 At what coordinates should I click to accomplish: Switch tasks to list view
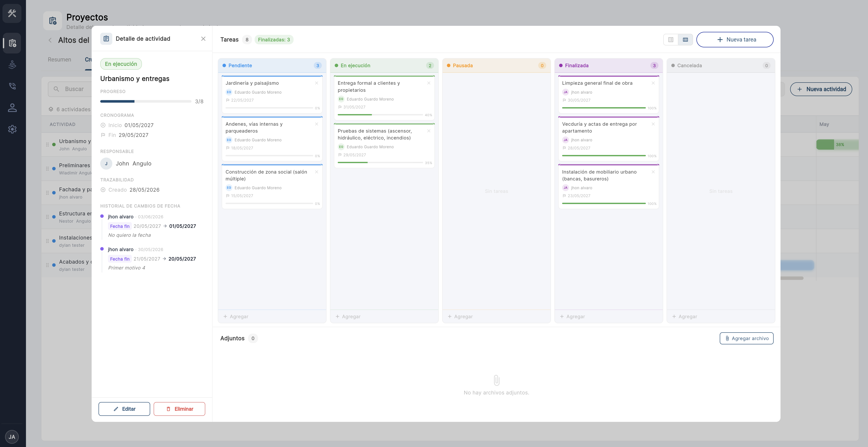[670, 40]
